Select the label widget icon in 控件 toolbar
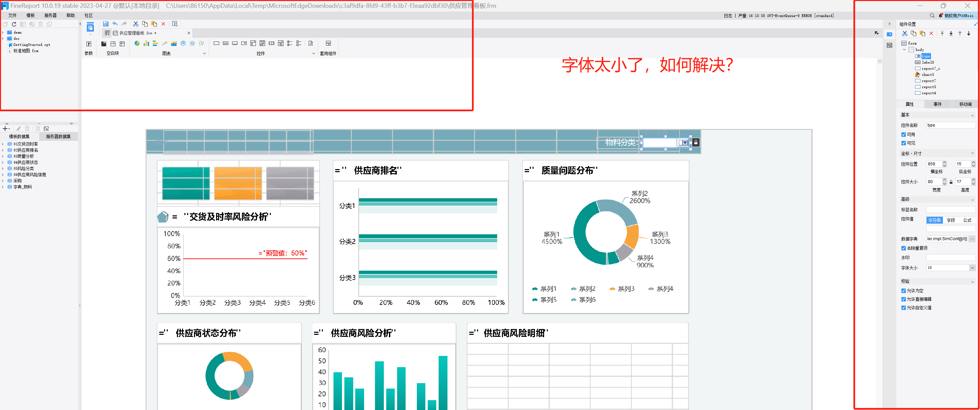The width and height of the screenshot is (980, 410). click(x=226, y=43)
